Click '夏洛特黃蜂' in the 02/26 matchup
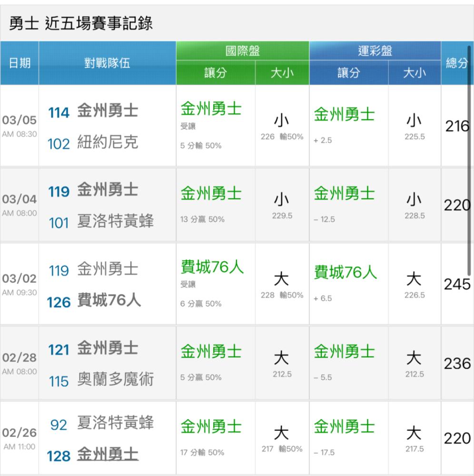474x476 pixels. (115, 423)
